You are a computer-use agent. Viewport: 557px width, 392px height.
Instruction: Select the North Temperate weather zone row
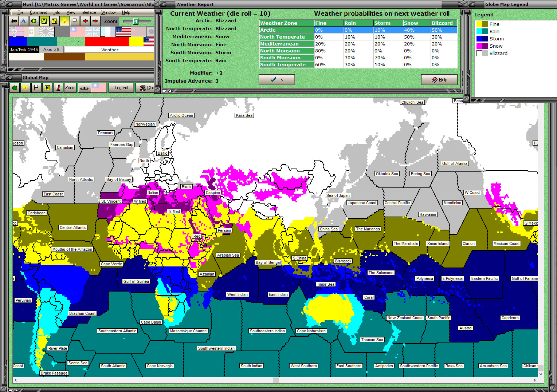358,37
